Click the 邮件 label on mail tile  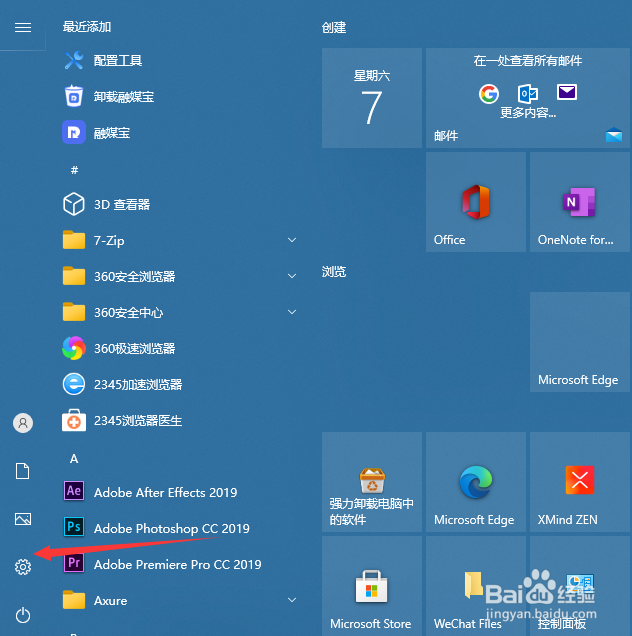click(446, 135)
